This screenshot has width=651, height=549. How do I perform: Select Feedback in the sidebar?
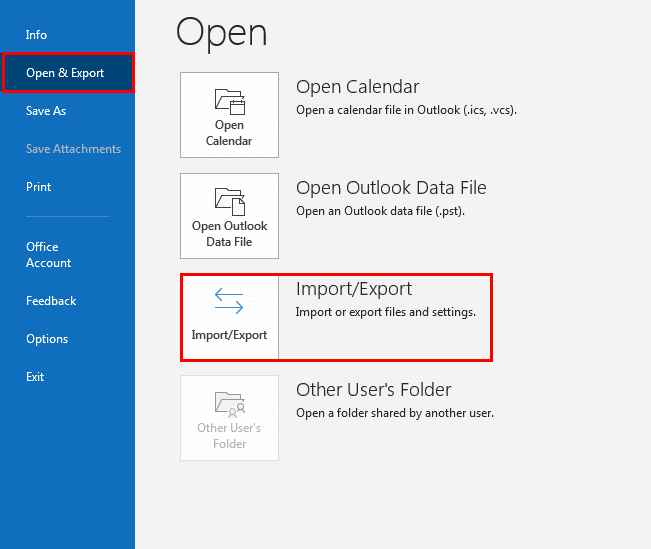click(x=51, y=301)
